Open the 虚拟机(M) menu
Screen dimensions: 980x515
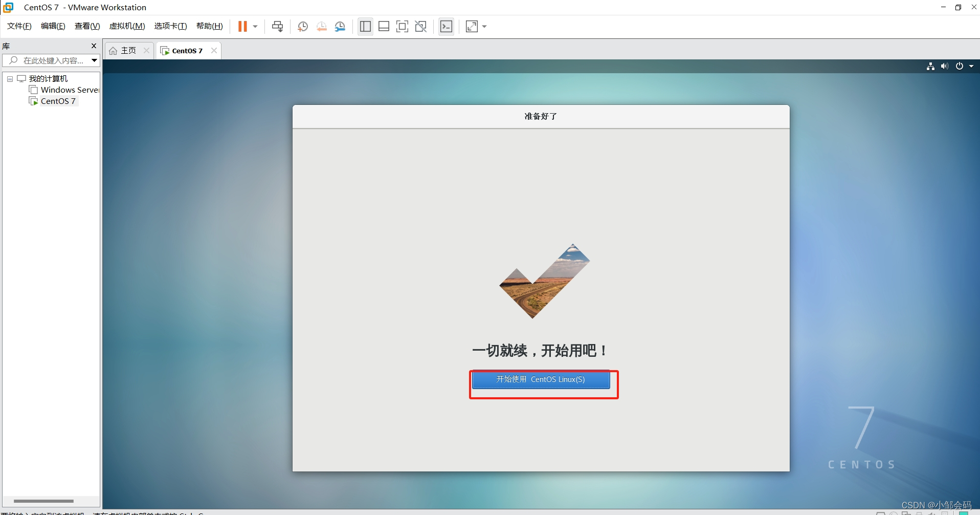pyautogui.click(x=127, y=26)
